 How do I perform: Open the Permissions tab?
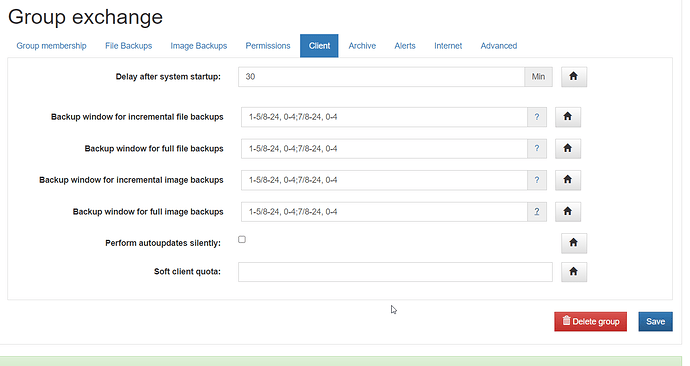268,46
